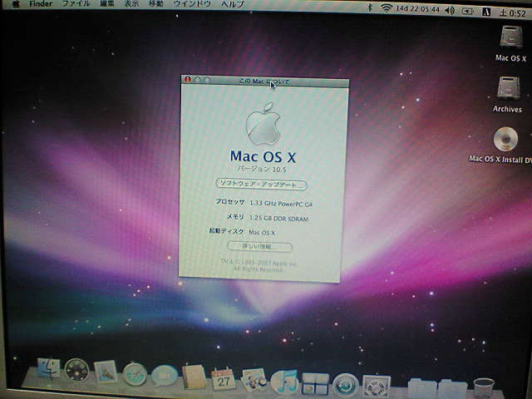Select the Mac OS X Install DVD disc

[505, 139]
